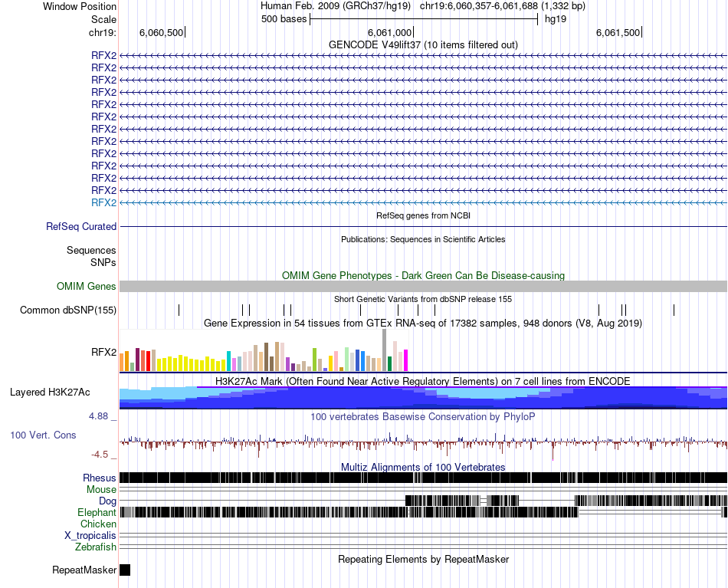Click the hg19 label beside the scale bar

click(x=556, y=19)
